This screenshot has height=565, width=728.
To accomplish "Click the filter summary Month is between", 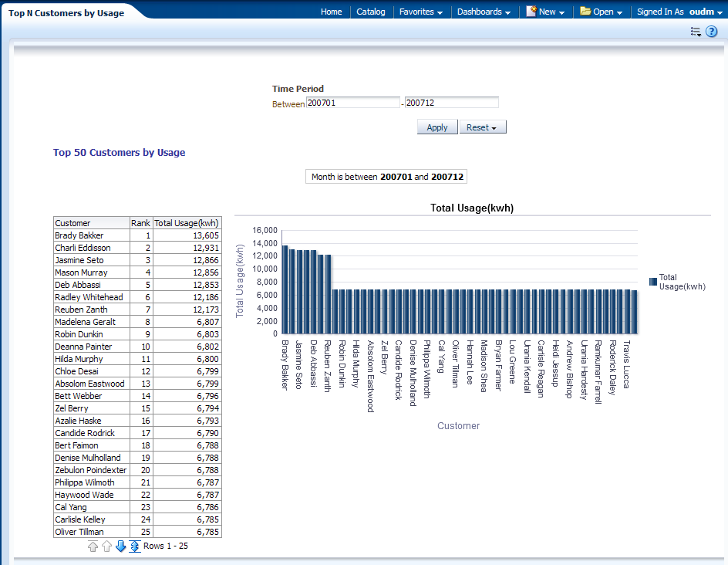I will click(x=386, y=177).
